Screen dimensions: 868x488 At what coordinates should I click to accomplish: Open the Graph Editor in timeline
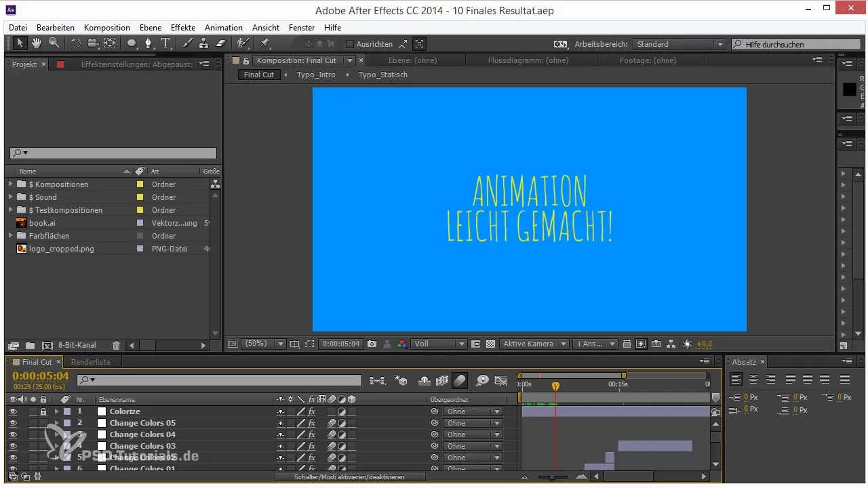501,380
